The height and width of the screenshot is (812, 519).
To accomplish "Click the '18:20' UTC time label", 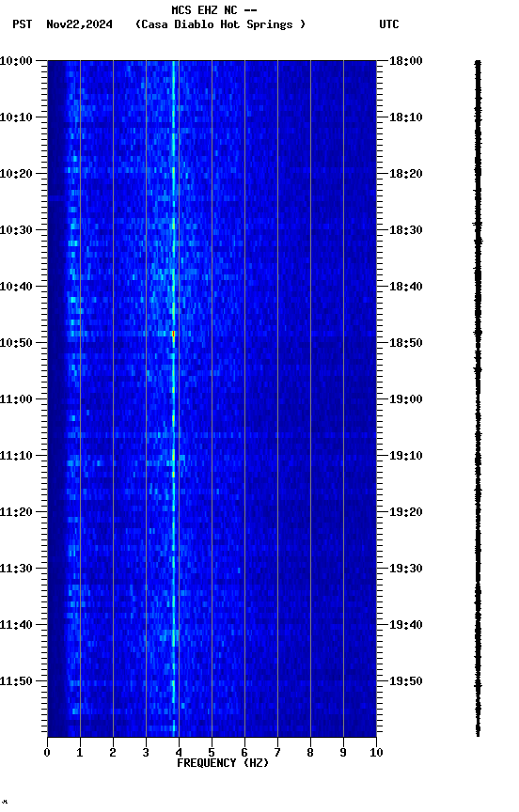I will coord(406,174).
